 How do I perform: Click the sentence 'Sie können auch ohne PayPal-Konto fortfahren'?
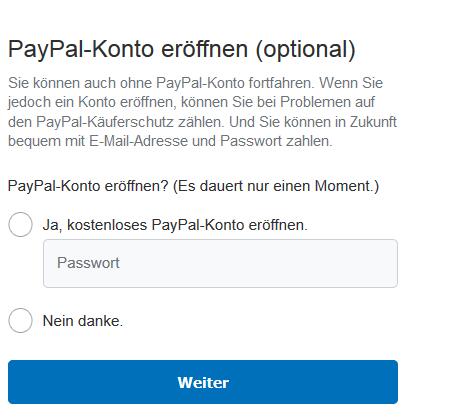(161, 83)
